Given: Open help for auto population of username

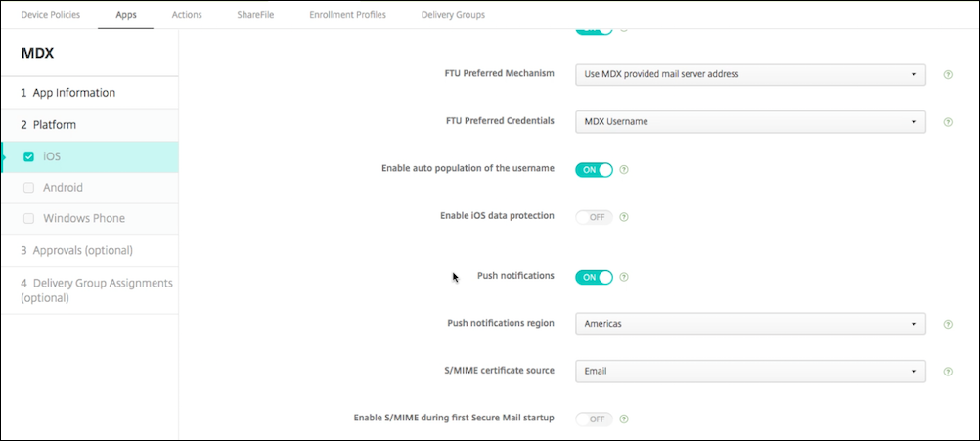Looking at the screenshot, I should 624,169.
